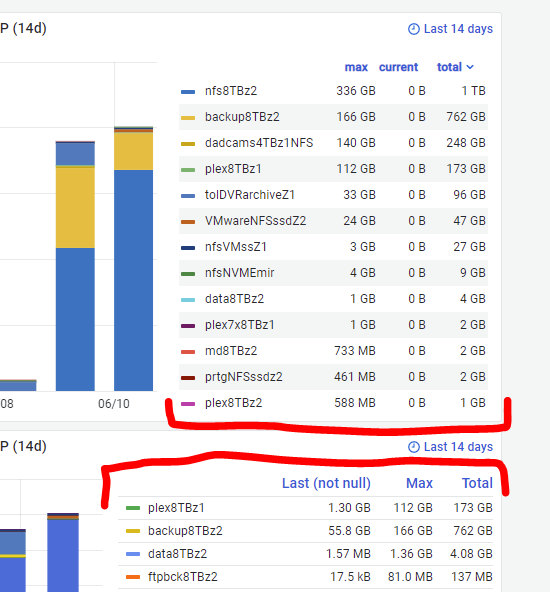Click the VMwareNFSssdZ2 orange swatch
The image size is (550, 592).
tap(188, 222)
